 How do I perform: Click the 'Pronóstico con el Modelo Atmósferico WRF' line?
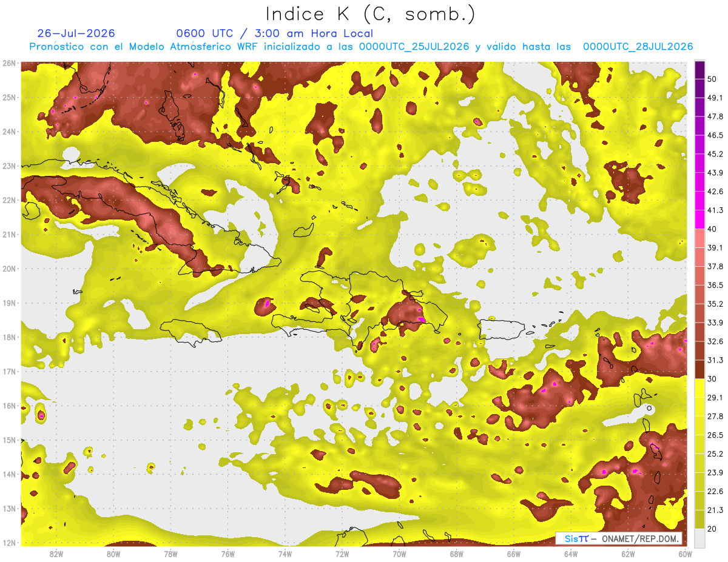[x=361, y=47]
